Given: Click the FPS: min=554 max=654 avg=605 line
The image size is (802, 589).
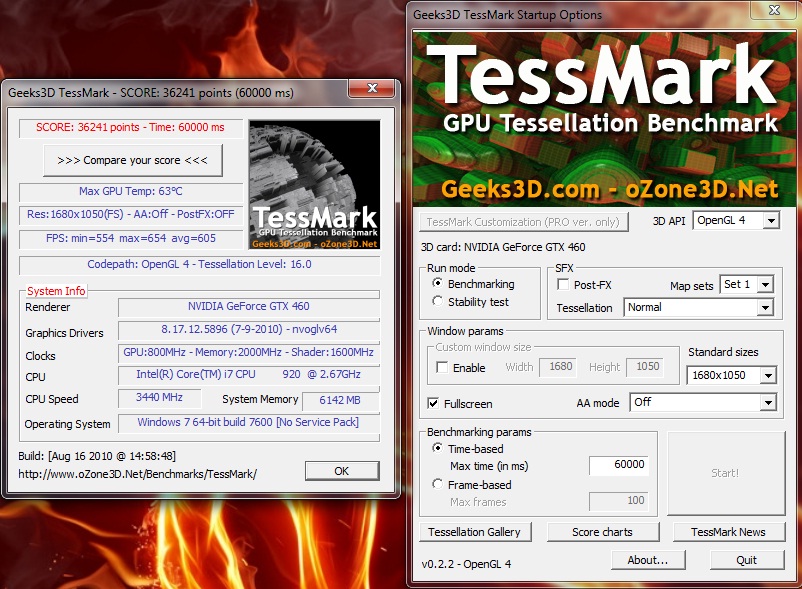Looking at the screenshot, I should [131, 238].
